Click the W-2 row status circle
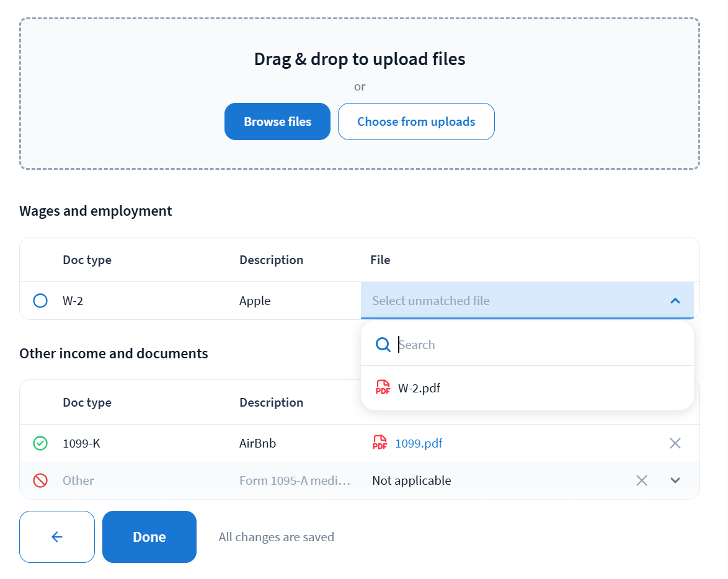The height and width of the screenshot is (579, 728). pyautogui.click(x=40, y=301)
